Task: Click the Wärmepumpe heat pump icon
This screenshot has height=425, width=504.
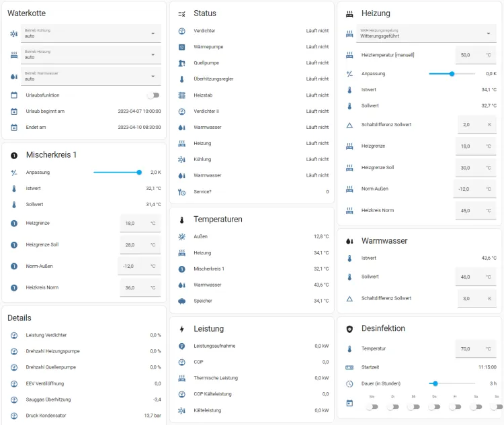Action: tap(181, 47)
